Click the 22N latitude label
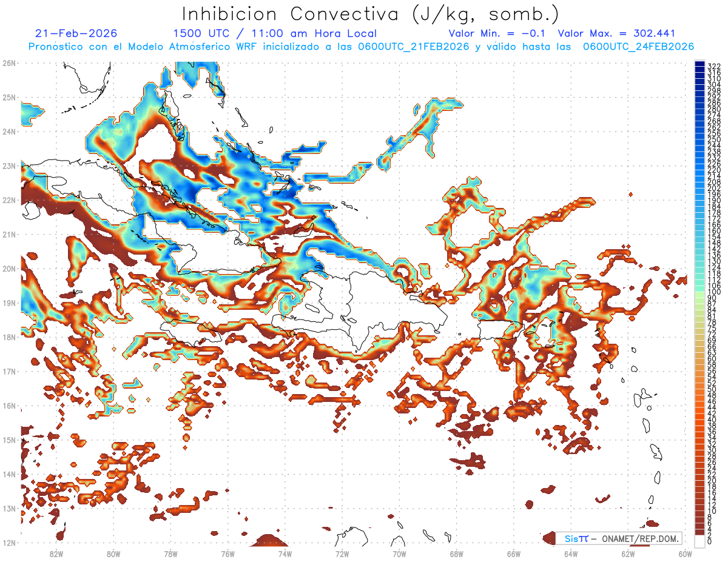 point(8,199)
